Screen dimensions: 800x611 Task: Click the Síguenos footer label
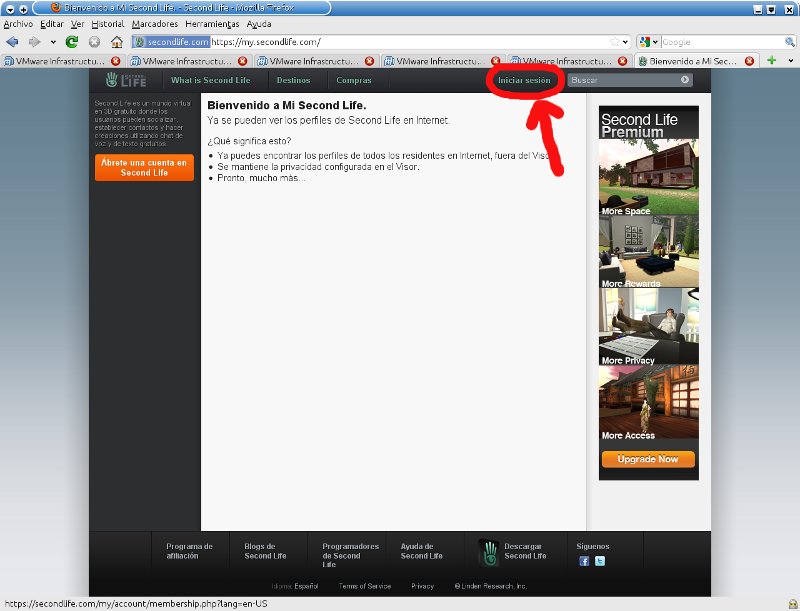pyautogui.click(x=593, y=546)
